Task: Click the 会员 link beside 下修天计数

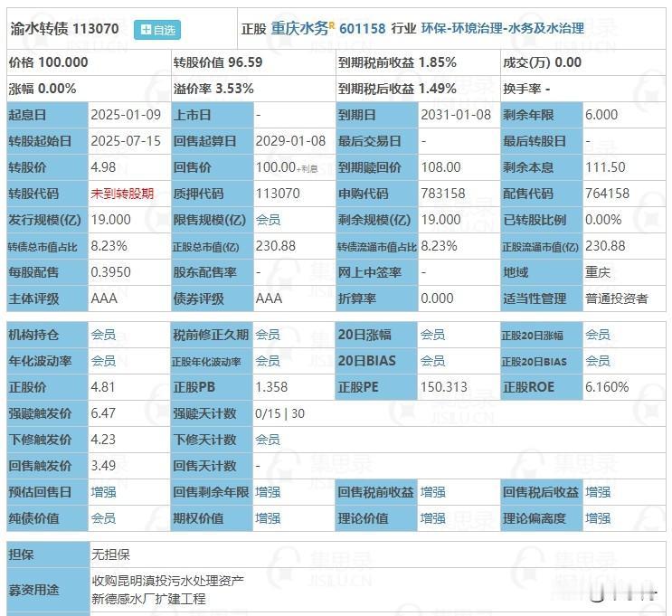Action: (268, 440)
